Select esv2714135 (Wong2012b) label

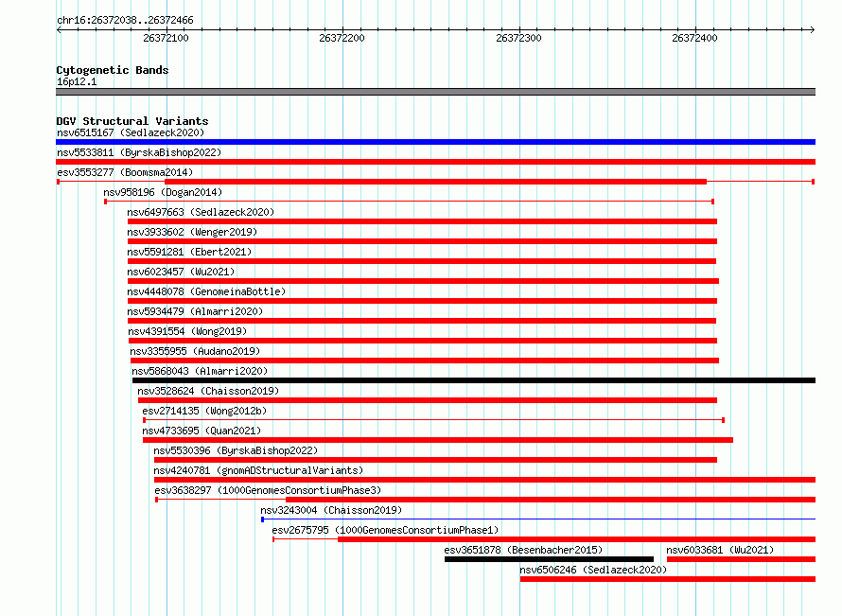[x=204, y=411]
